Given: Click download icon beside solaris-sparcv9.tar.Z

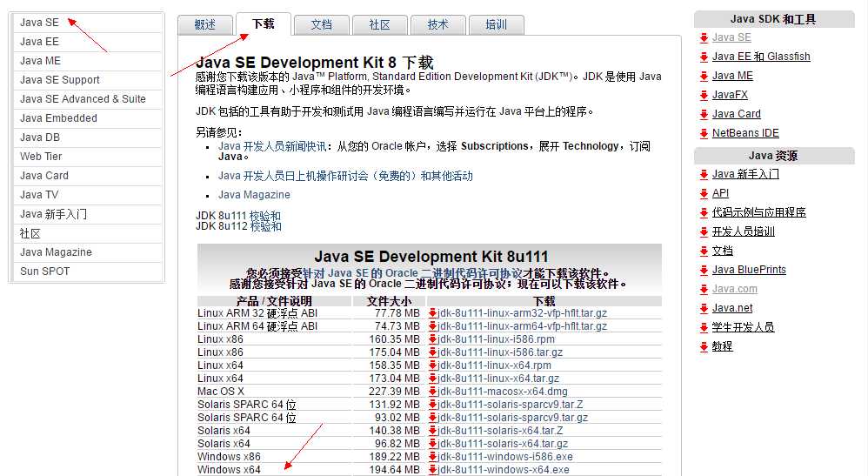Looking at the screenshot, I should click(432, 405).
